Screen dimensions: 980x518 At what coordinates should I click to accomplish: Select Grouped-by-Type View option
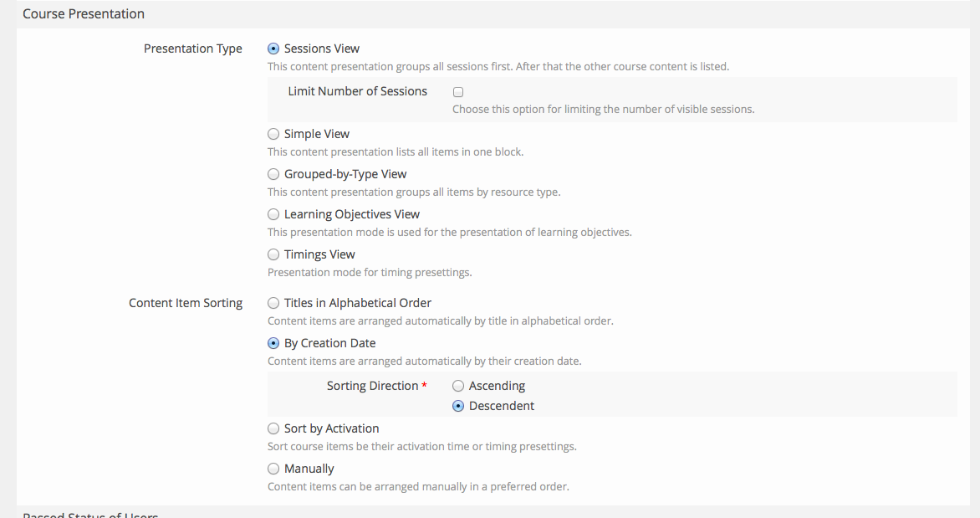[x=273, y=174]
